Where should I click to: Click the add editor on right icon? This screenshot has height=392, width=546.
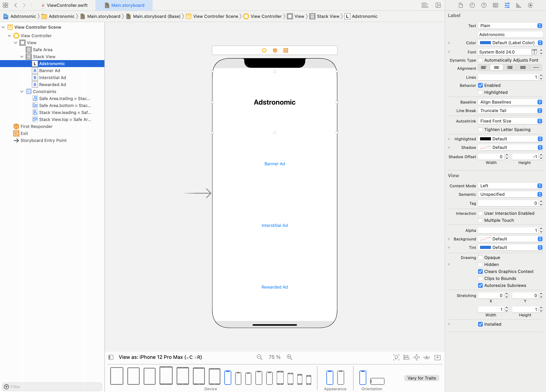pyautogui.click(x=438, y=5)
